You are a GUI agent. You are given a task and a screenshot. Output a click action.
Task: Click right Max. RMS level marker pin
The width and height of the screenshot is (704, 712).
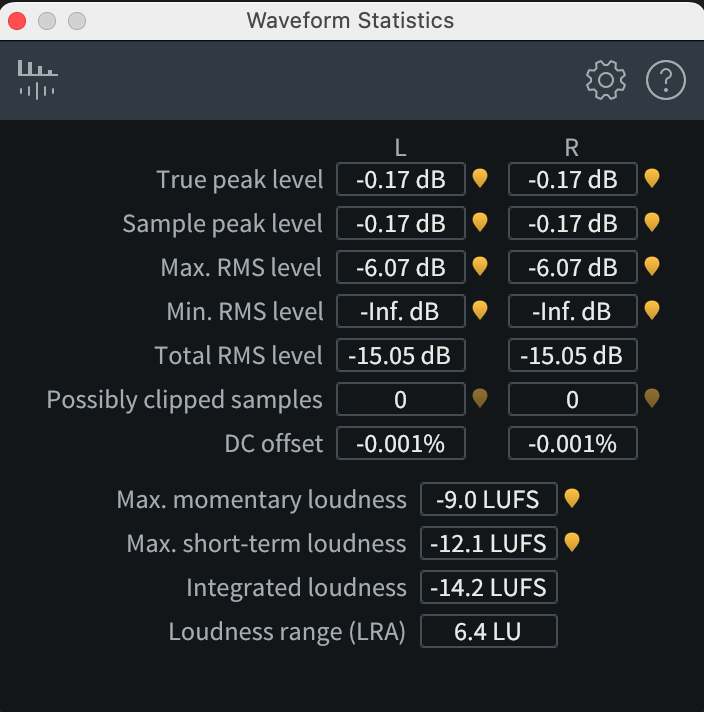tap(652, 266)
